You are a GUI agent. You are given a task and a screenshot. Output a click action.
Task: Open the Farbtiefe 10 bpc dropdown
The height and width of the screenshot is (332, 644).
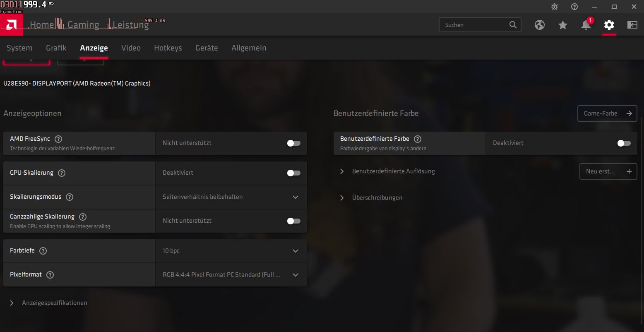pos(231,251)
